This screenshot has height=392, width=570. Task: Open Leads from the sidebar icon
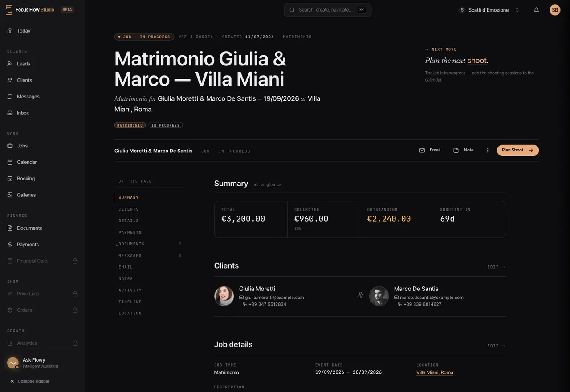pyautogui.click(x=10, y=64)
